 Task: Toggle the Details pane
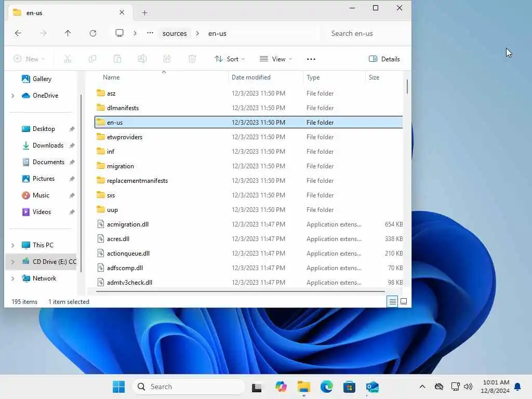[x=384, y=59]
